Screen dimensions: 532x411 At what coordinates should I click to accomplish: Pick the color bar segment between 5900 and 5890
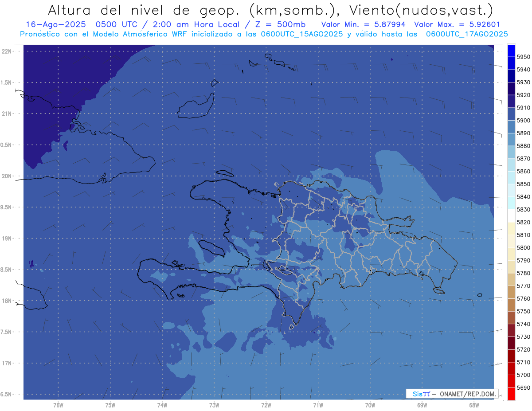coord(511,127)
